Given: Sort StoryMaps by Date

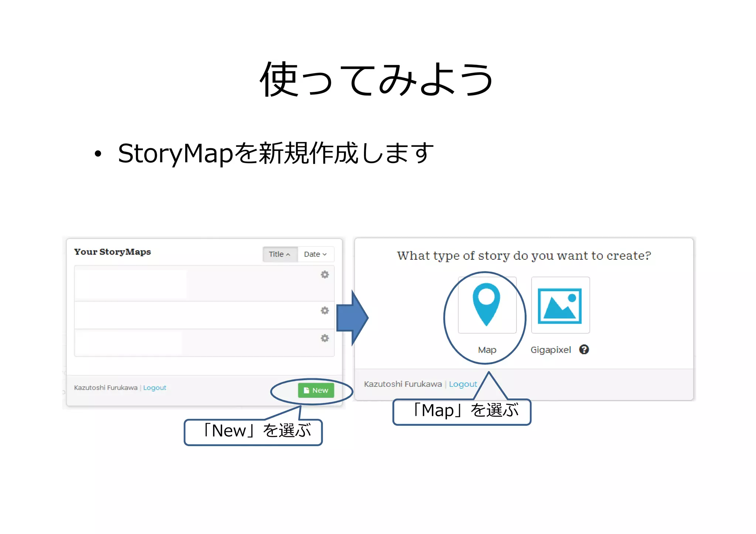Looking at the screenshot, I should tap(316, 254).
